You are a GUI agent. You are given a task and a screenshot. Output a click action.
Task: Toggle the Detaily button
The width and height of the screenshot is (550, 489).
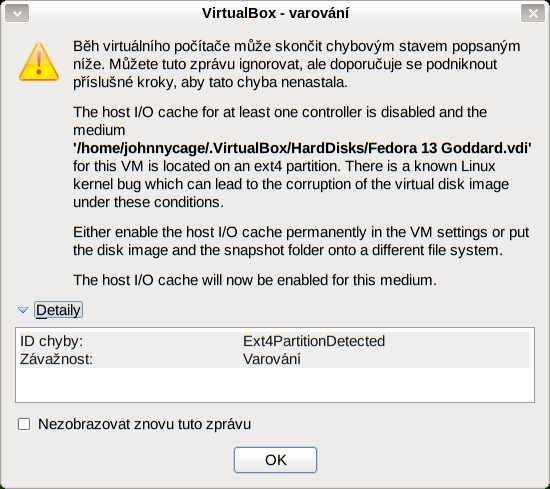click(58, 310)
